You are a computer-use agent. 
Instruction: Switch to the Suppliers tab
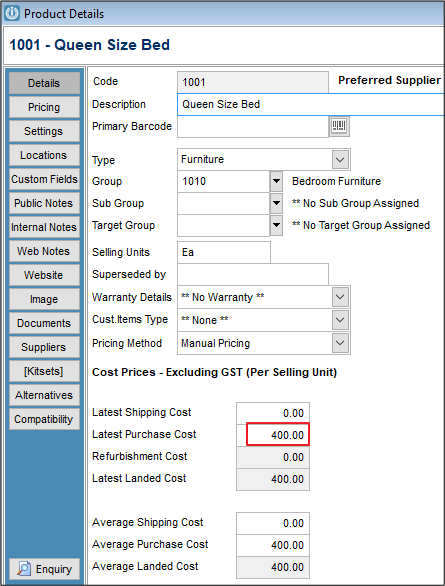tap(44, 347)
